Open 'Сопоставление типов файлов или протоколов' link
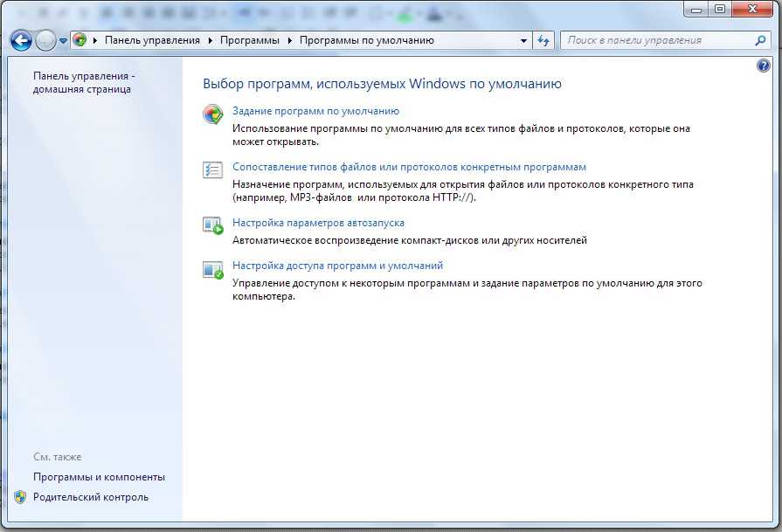This screenshot has width=782, height=532. pyautogui.click(x=409, y=167)
